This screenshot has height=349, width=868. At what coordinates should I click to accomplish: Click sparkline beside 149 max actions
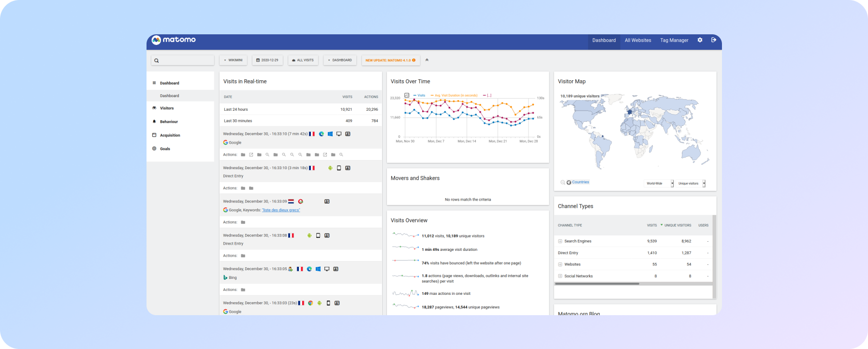point(405,293)
